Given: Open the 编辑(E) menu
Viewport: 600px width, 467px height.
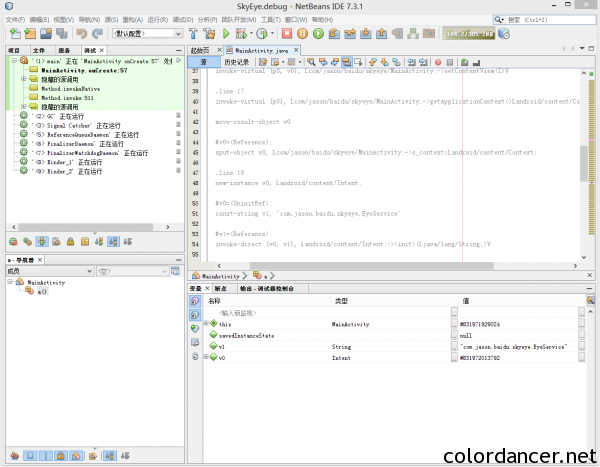Looking at the screenshot, I should [x=39, y=20].
